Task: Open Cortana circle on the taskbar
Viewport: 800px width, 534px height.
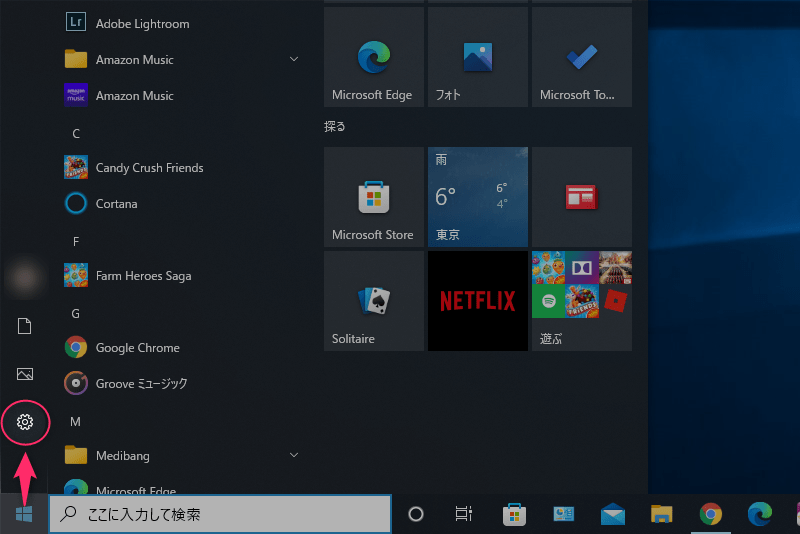Action: (416, 514)
